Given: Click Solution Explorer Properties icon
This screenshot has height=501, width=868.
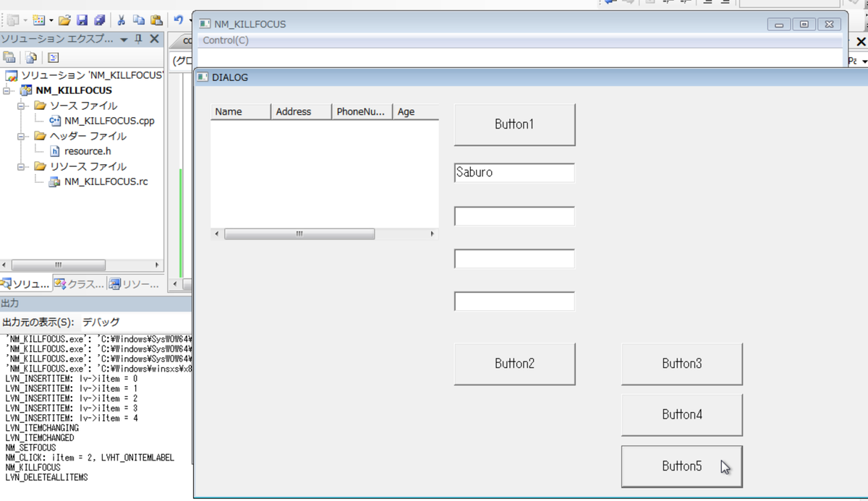Looking at the screenshot, I should 9,58.
